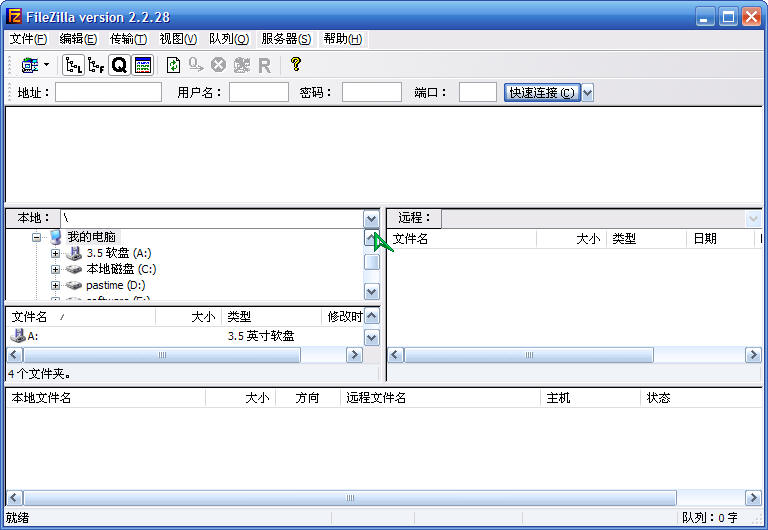Click the disconnect icon in toolbar
The width and height of the screenshot is (768, 530).
[x=241, y=65]
